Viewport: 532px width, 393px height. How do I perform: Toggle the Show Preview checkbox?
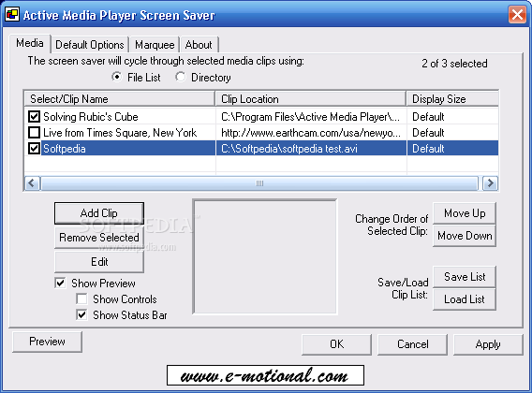(60, 284)
